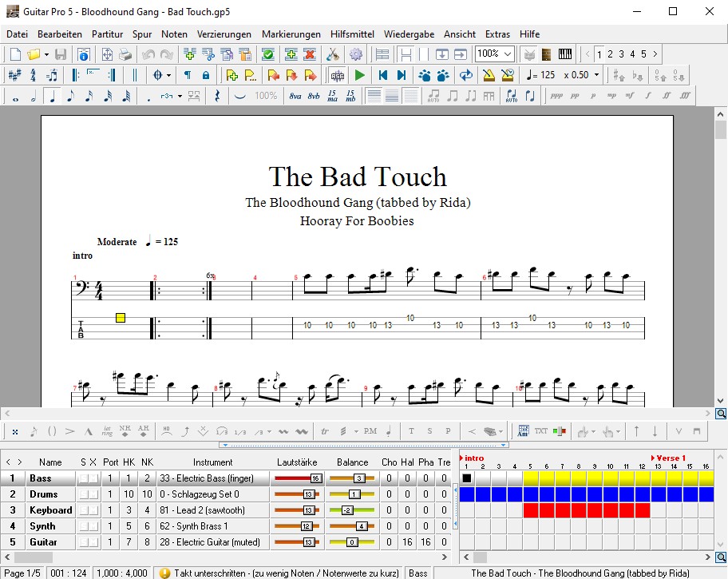The height and width of the screenshot is (579, 728).
Task: Open the Wiedergabe menu
Action: pos(409,34)
